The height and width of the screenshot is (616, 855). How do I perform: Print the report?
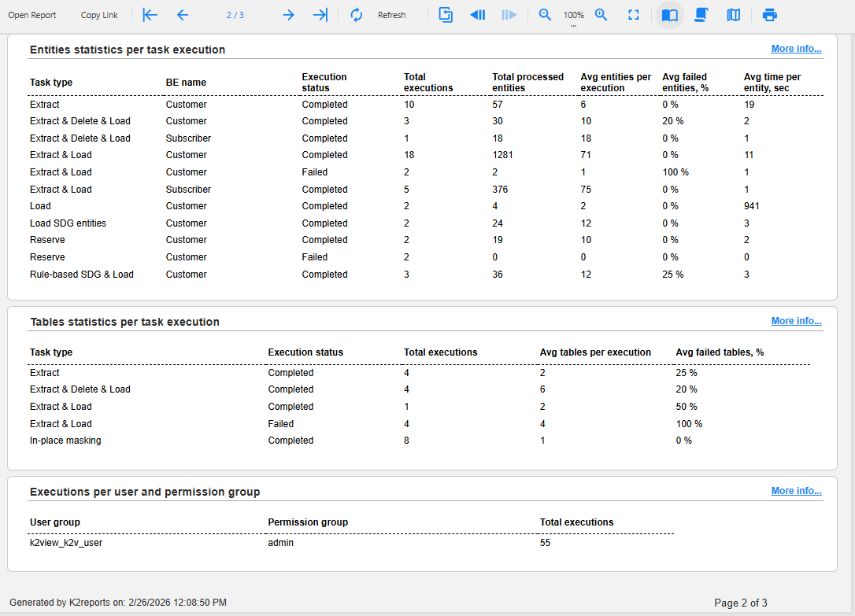point(770,15)
